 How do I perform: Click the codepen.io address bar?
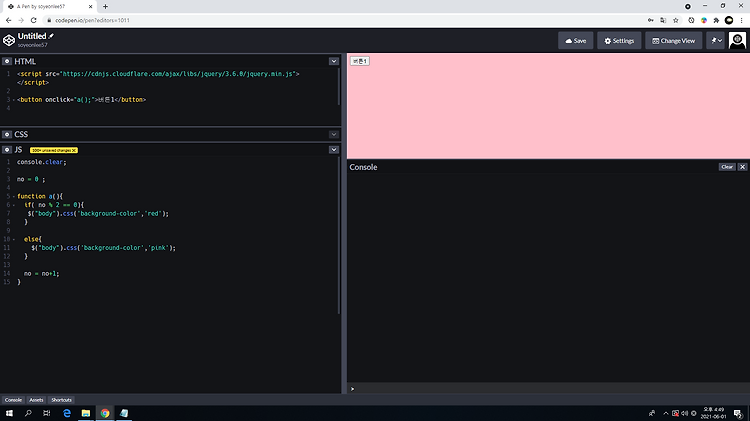pyautogui.click(x=92, y=20)
